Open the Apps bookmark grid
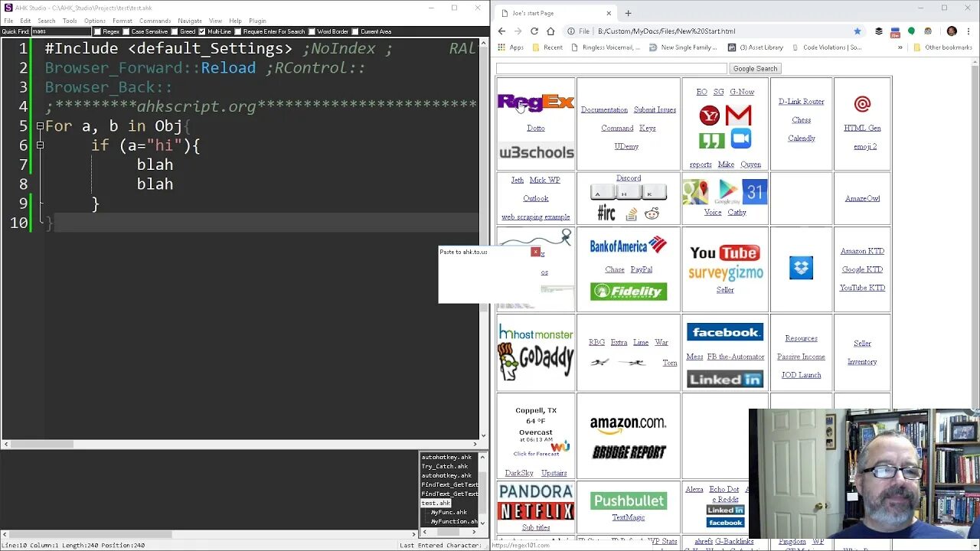Viewport: 980px width, 551px height. tap(510, 47)
